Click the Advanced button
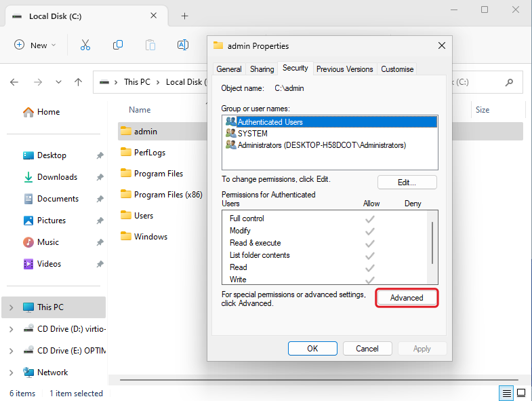 407,298
